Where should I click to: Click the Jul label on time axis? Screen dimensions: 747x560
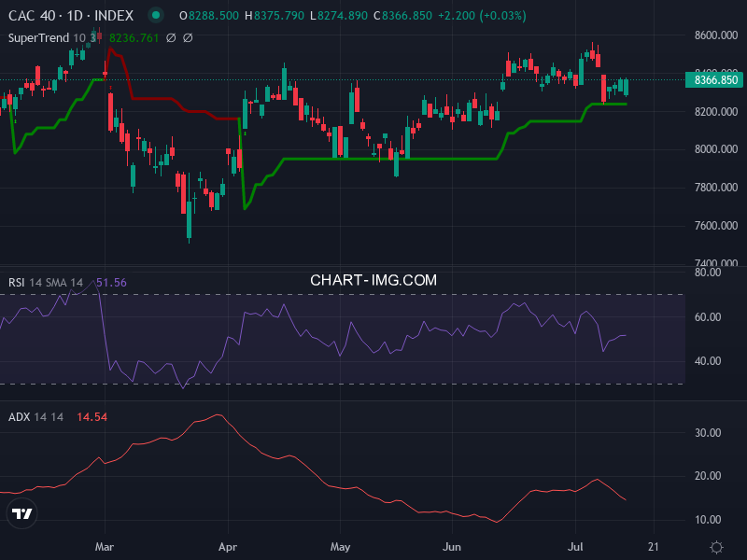point(575,547)
